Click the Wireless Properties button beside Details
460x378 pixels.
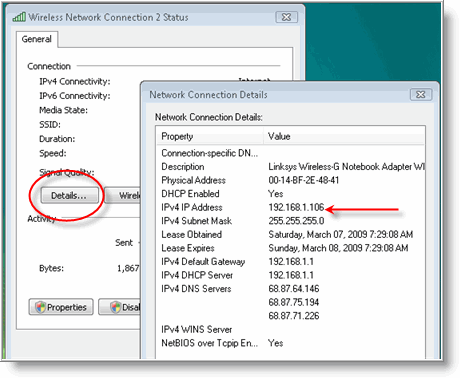(123, 195)
